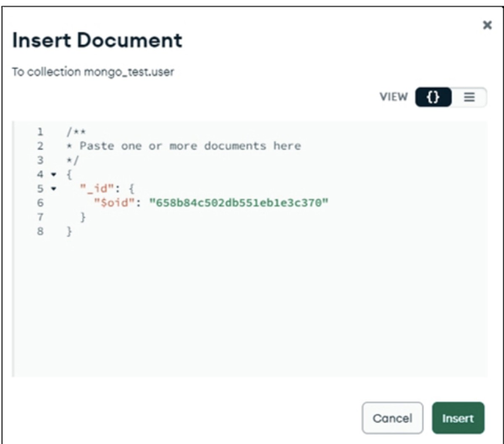Collapse the "_id" object on line 5
504x444 pixels.
click(x=53, y=189)
